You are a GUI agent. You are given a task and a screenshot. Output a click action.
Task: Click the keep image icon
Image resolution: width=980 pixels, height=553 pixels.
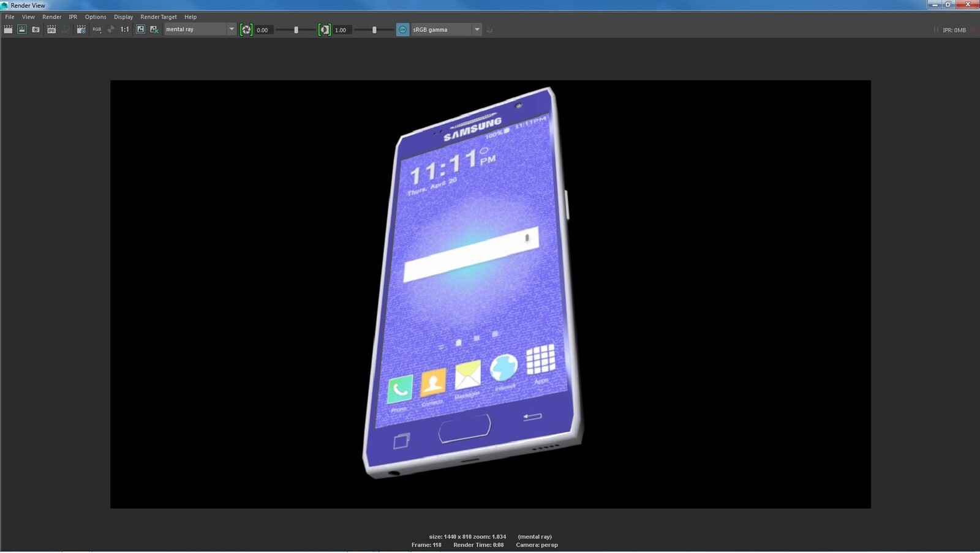click(140, 29)
